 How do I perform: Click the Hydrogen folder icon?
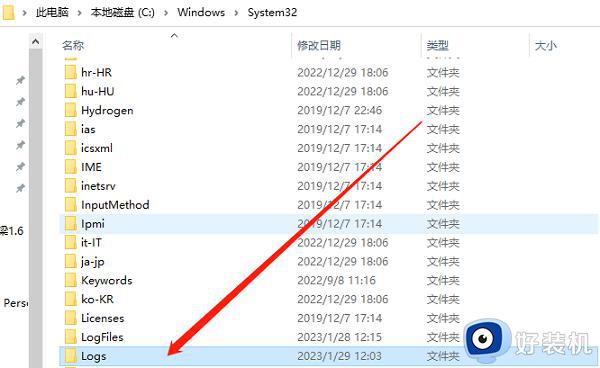(70, 110)
